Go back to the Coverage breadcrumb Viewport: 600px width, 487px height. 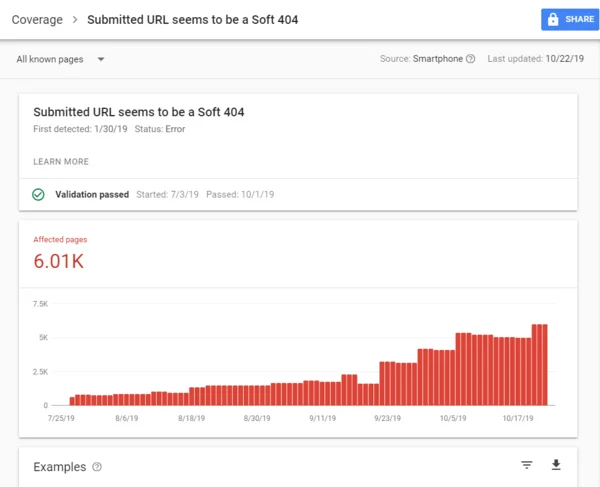pos(37,19)
